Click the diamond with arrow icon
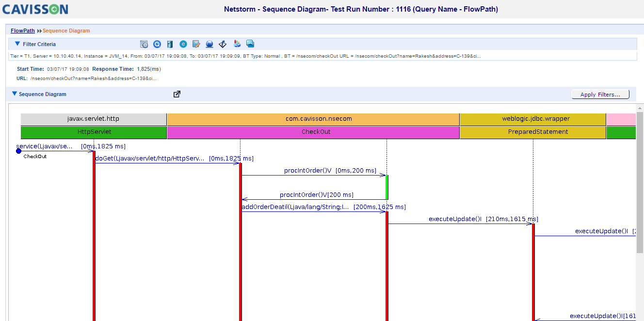The height and width of the screenshot is (321, 644). pyautogui.click(x=223, y=44)
